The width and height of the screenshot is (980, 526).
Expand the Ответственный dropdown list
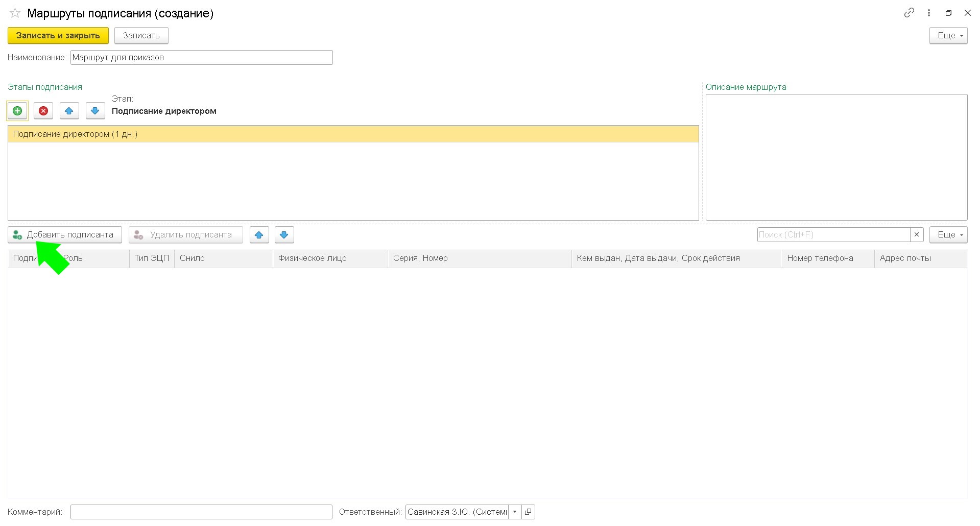pyautogui.click(x=515, y=512)
